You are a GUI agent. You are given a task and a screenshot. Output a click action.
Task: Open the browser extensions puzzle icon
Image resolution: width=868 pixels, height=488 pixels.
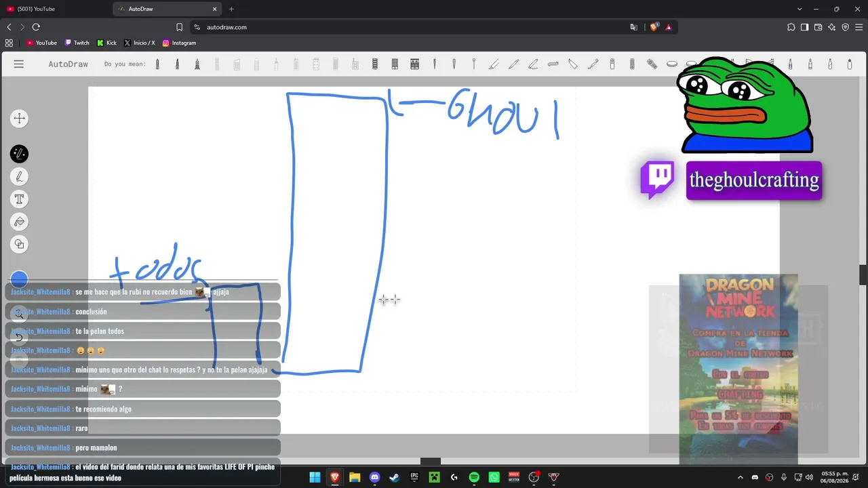(x=791, y=27)
